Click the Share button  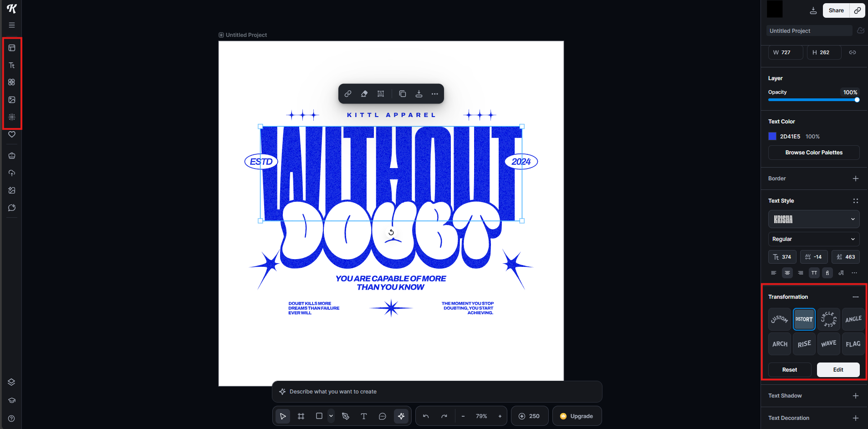[836, 10]
